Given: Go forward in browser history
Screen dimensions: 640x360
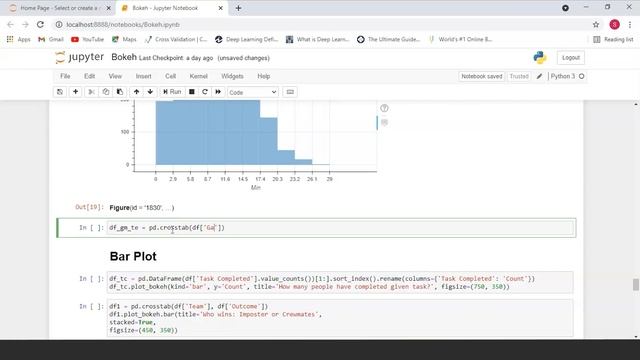Looking at the screenshot, I should pos(25,24).
